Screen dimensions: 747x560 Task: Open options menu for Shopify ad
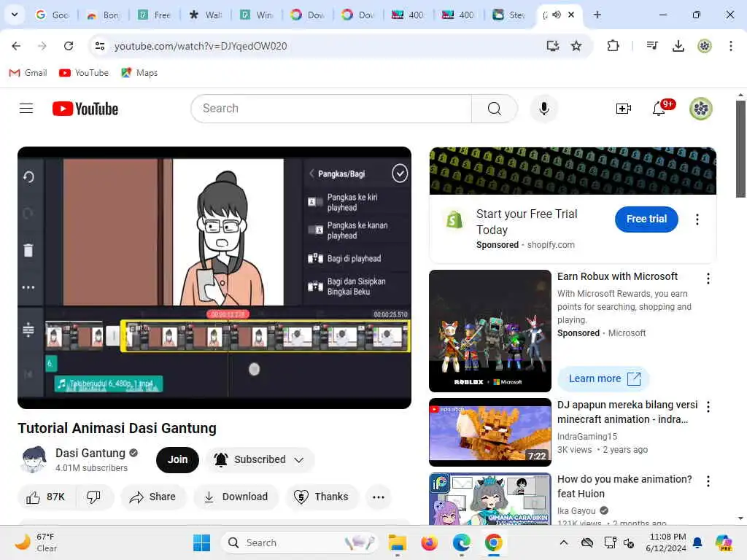tap(697, 219)
